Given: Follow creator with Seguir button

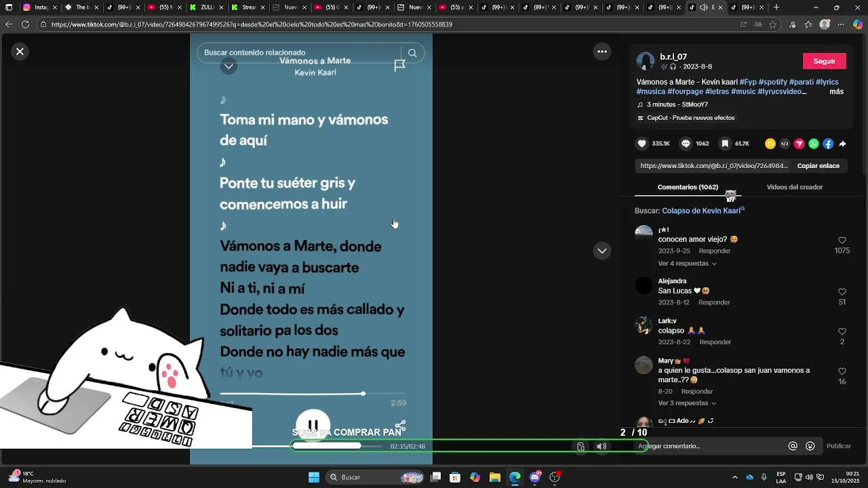Looking at the screenshot, I should coord(825,61).
